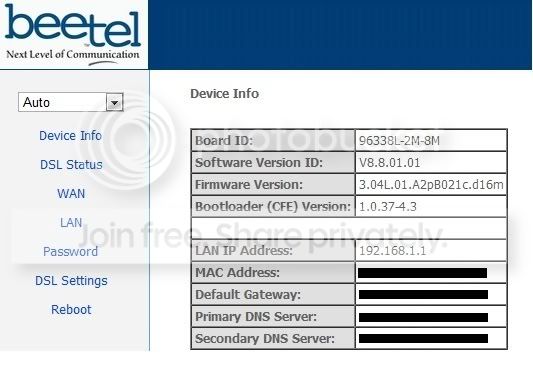This screenshot has width=533, height=366.
Task: Open the WAN settings link
Action: click(x=71, y=194)
